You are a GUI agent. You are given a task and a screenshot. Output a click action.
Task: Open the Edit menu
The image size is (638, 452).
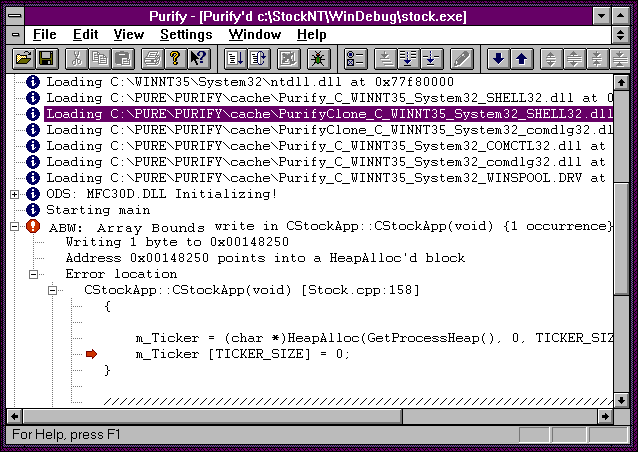(x=85, y=35)
